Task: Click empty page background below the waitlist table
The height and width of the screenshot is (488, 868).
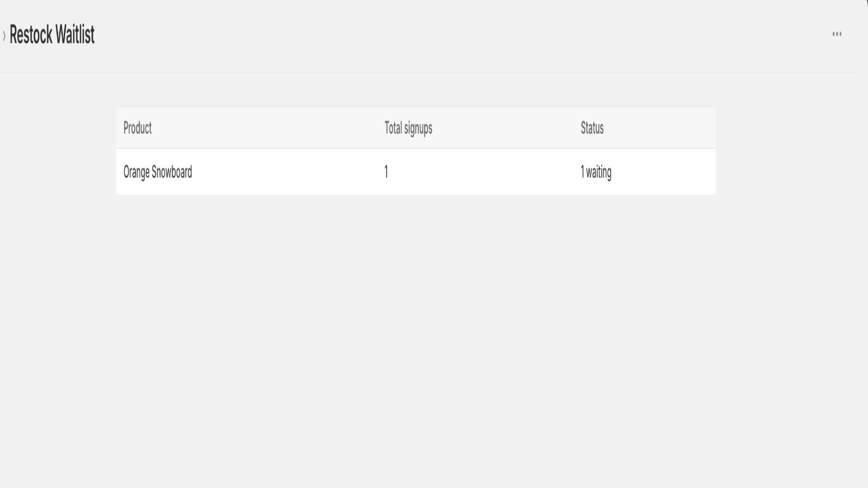Action: [416, 336]
